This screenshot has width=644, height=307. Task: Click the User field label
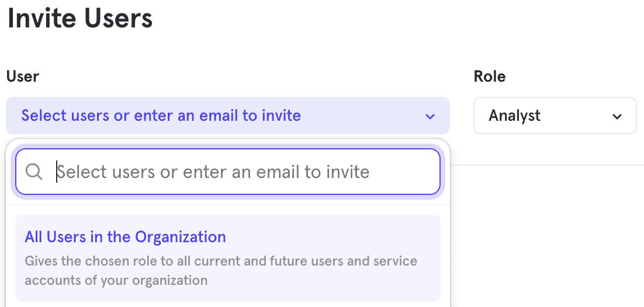click(23, 76)
